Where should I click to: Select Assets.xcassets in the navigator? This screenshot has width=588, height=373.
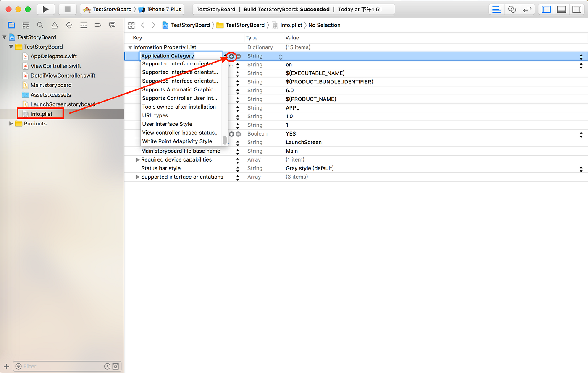pyautogui.click(x=47, y=95)
